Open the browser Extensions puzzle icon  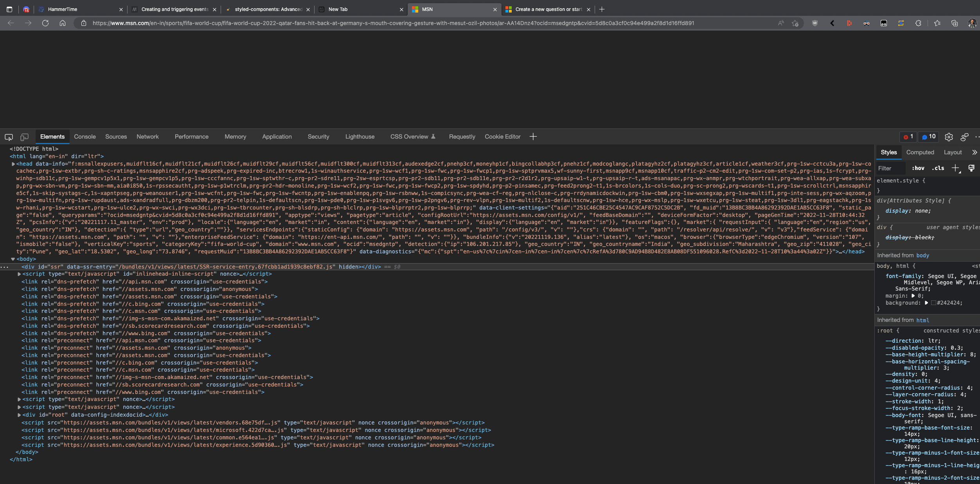click(x=918, y=23)
